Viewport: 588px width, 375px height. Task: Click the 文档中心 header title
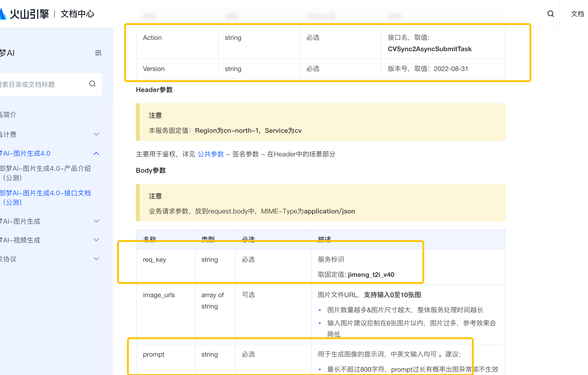[77, 14]
